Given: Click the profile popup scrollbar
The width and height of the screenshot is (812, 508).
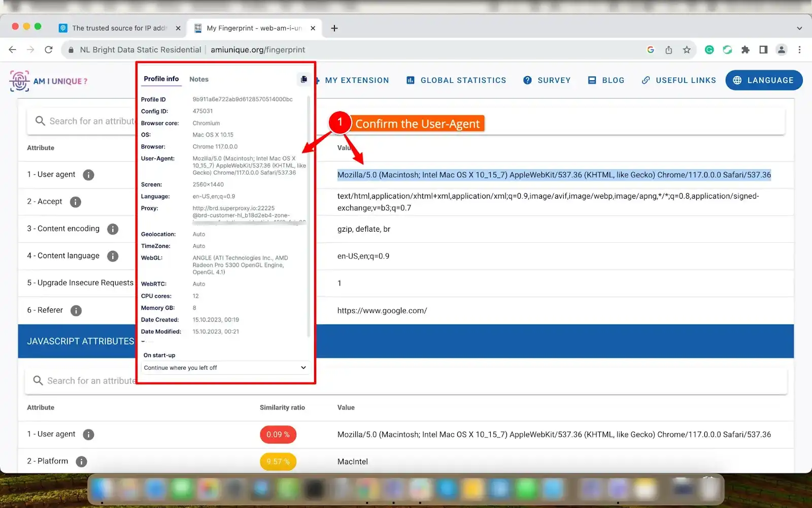Looking at the screenshot, I should click(308, 216).
